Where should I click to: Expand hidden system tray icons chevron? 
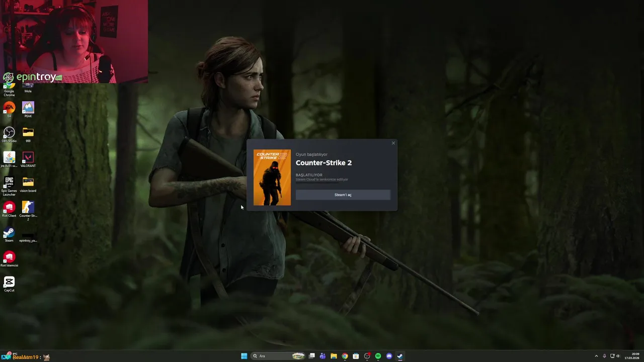tap(596, 356)
